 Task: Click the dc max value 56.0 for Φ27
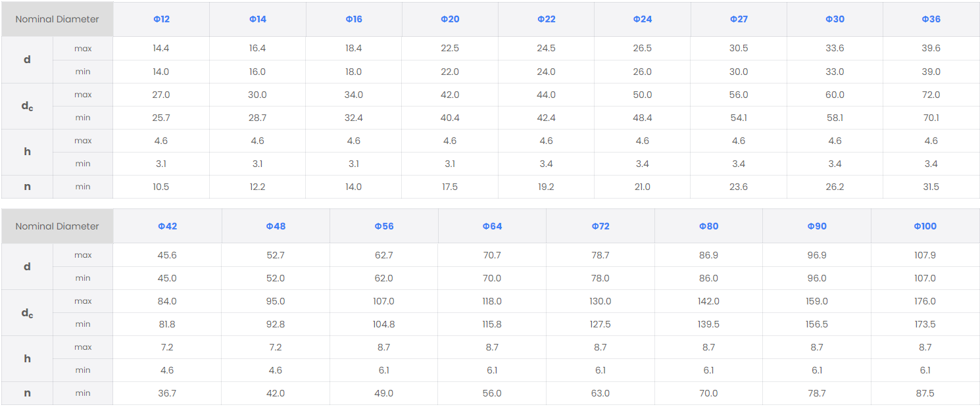tap(739, 95)
